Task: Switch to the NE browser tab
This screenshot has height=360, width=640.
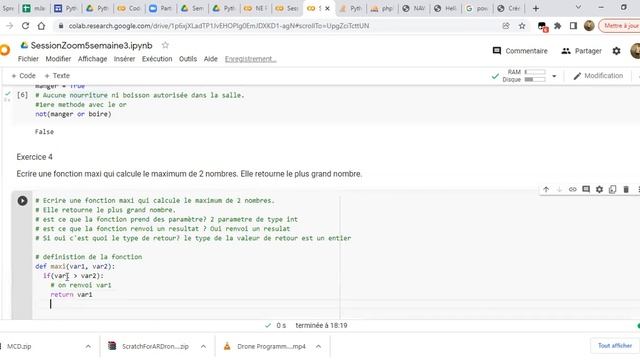Action: click(x=255, y=8)
